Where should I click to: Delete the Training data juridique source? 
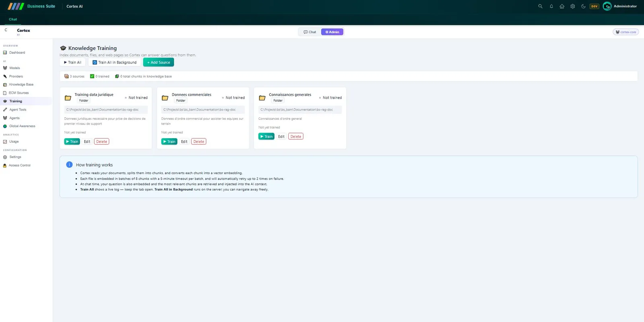(102, 142)
